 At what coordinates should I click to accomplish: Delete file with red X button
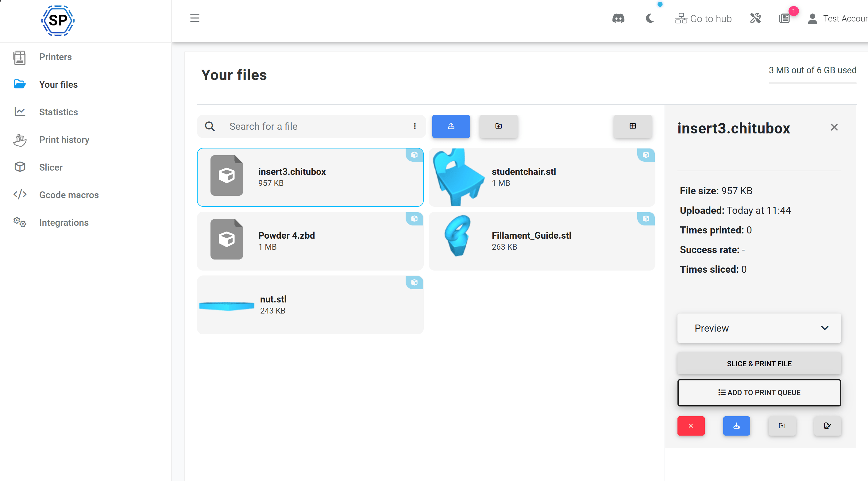[691, 426]
